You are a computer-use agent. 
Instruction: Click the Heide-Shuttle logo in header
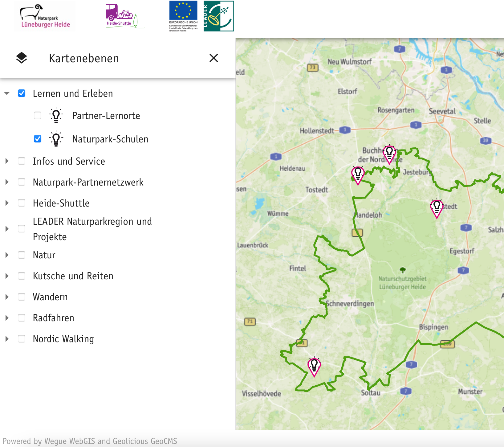125,16
